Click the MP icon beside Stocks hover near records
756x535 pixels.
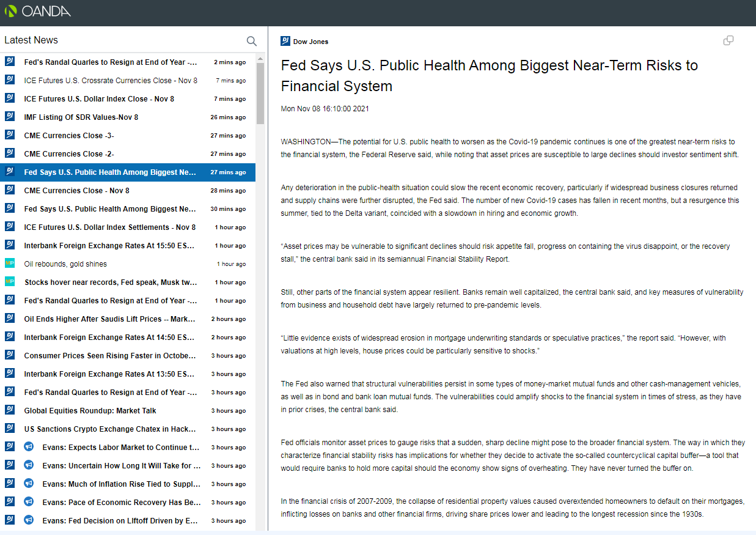[x=10, y=282]
